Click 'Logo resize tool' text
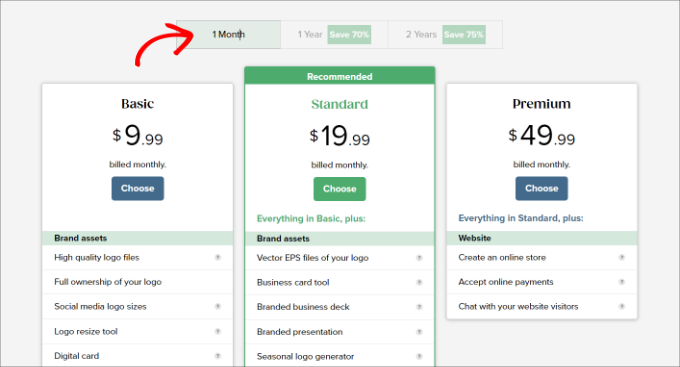680x367 pixels. pos(86,331)
